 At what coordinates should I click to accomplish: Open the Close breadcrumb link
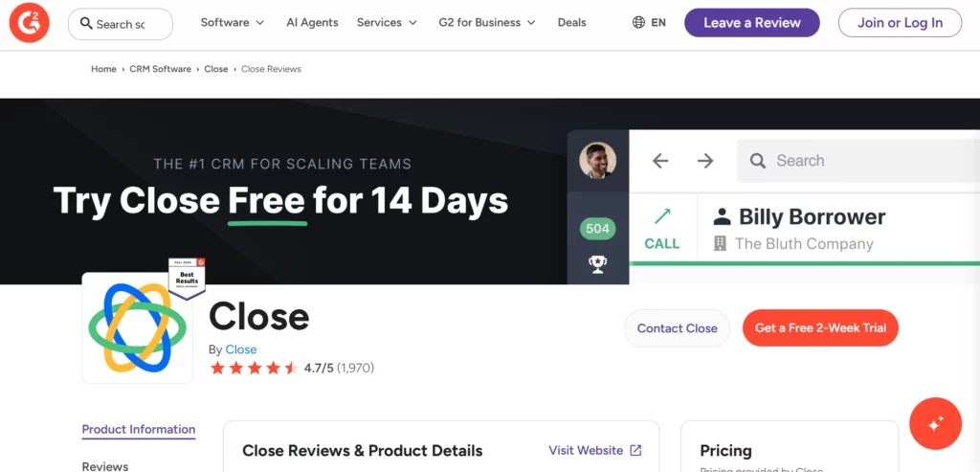(216, 69)
